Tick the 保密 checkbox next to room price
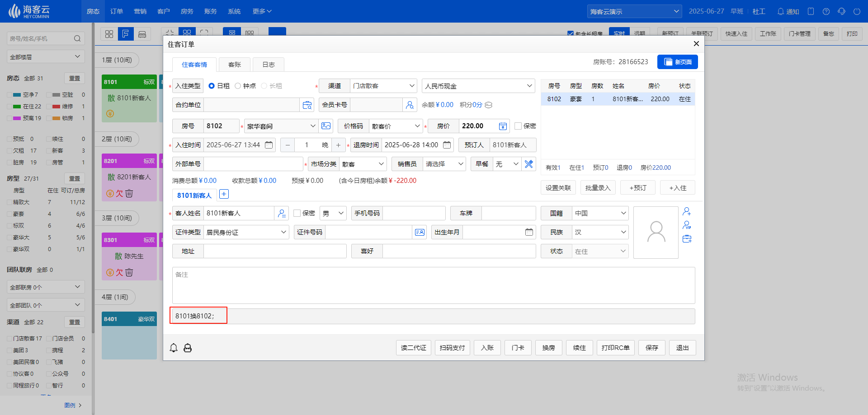The image size is (868, 415). coord(518,126)
